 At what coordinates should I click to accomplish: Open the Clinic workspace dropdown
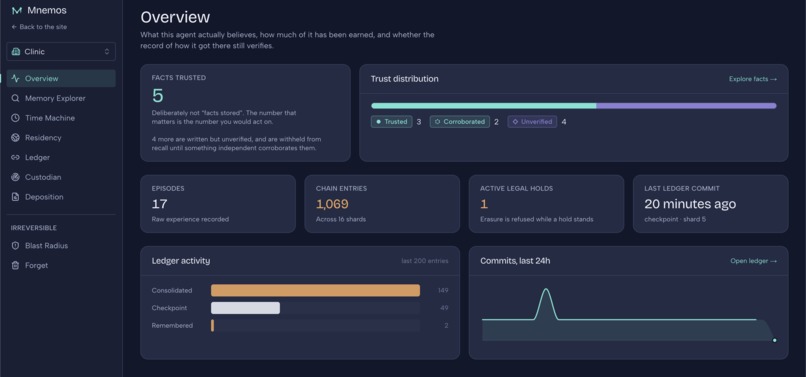coord(61,51)
